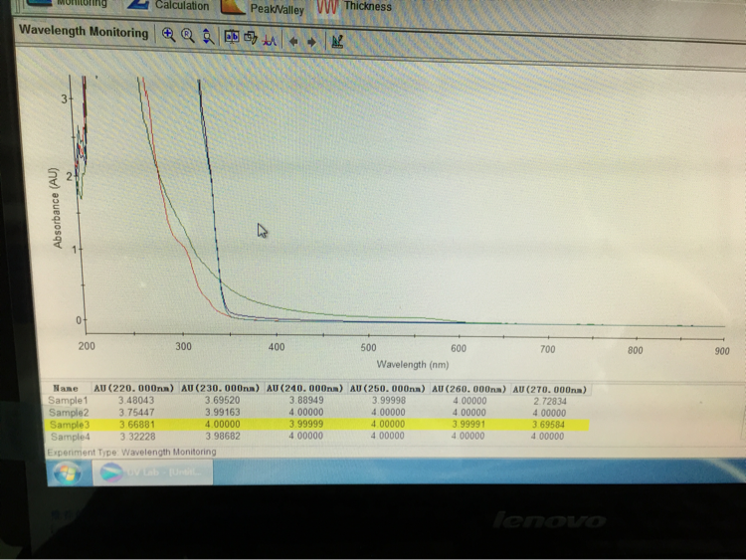Click Sample1 value 2.72834
This screenshot has width=746, height=560.
tap(550, 401)
